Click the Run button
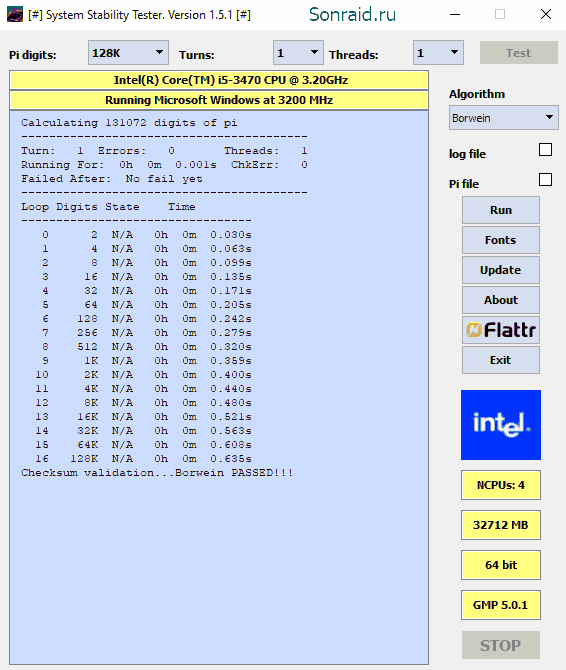 (x=501, y=210)
